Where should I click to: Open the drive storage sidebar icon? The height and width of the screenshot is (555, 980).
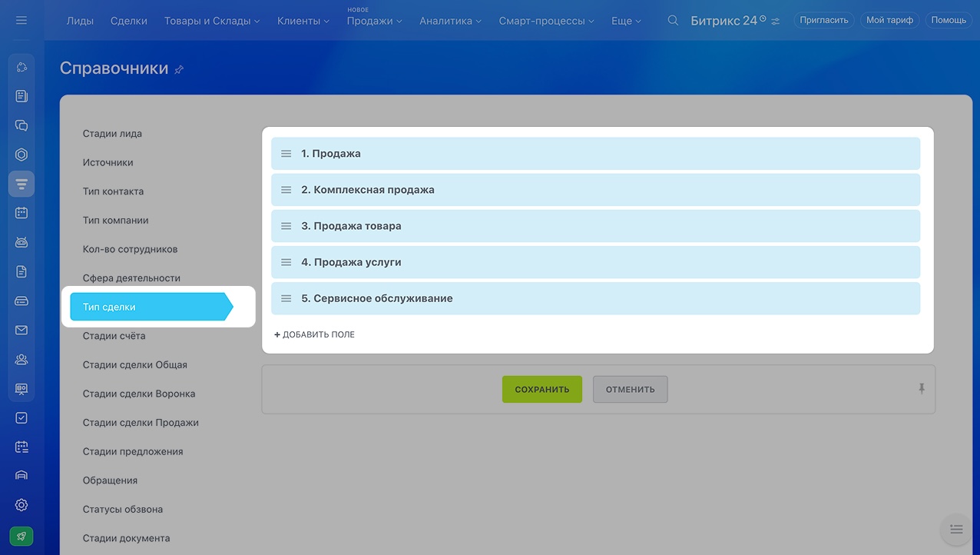[22, 301]
